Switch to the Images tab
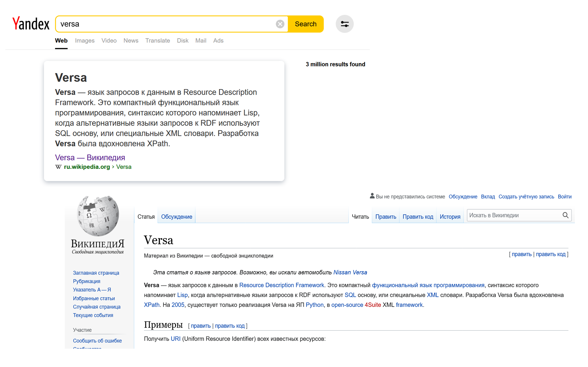The height and width of the screenshot is (367, 588). (x=85, y=41)
